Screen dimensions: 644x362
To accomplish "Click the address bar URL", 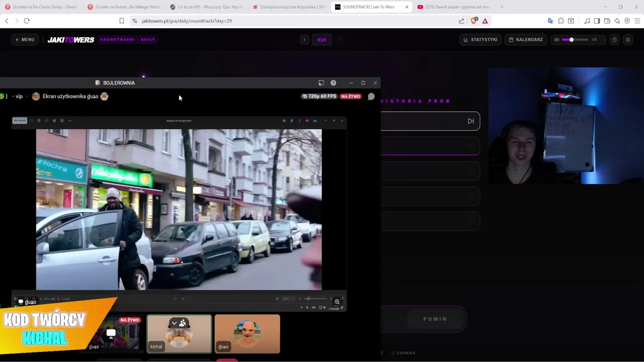I will pyautogui.click(x=187, y=21).
